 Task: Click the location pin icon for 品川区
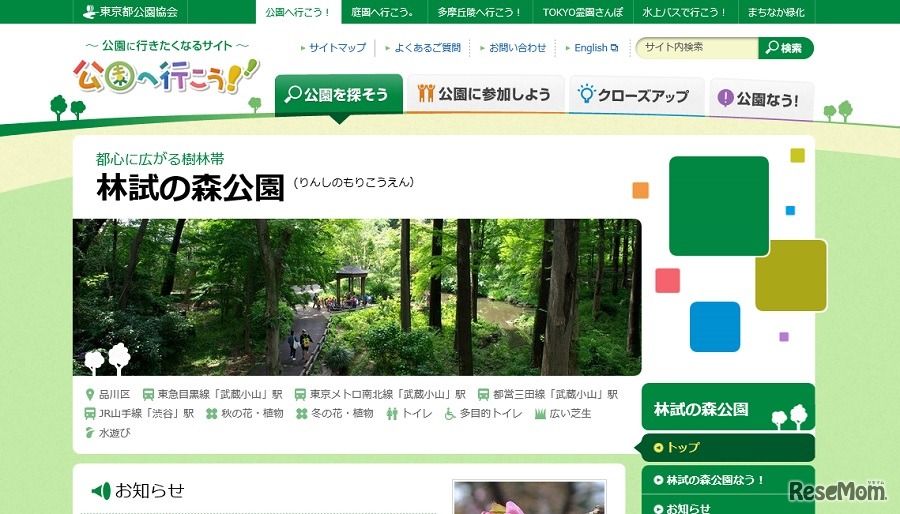pyautogui.click(x=90, y=395)
